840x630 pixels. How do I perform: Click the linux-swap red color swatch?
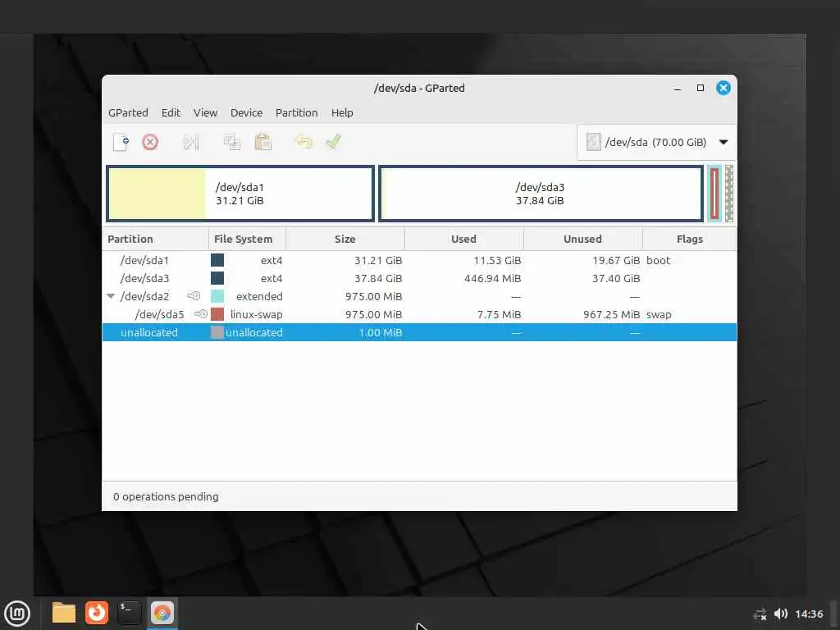[x=217, y=314]
